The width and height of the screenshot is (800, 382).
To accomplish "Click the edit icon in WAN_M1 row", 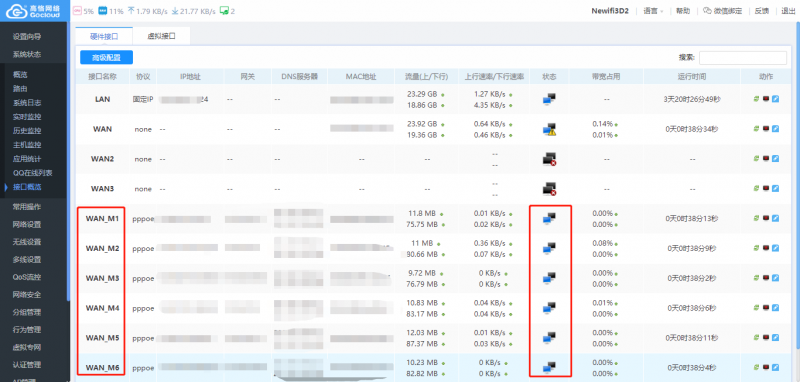I will 776,219.
